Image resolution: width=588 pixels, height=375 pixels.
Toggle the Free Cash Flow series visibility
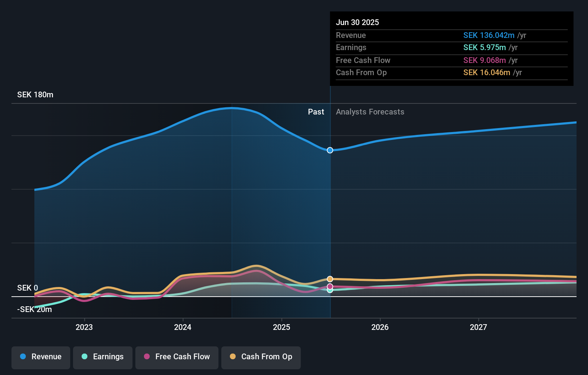click(x=177, y=357)
